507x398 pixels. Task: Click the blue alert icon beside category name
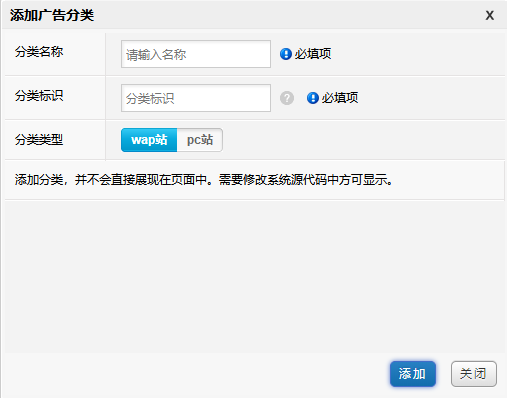click(x=286, y=54)
